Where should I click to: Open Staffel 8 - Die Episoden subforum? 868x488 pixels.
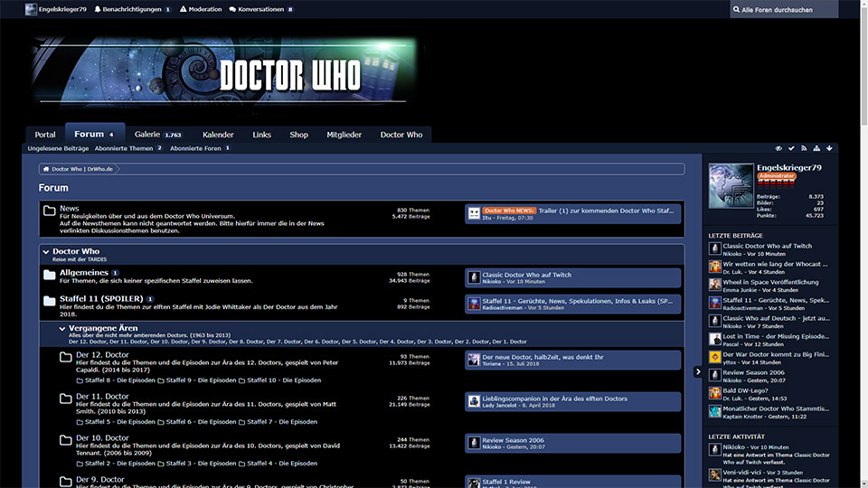119,380
